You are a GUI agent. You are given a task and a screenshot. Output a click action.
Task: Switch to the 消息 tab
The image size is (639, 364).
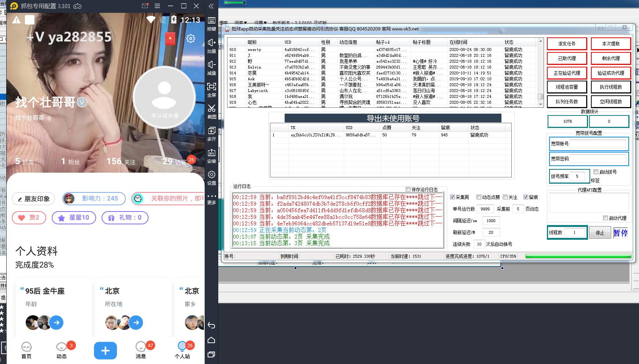coord(141,350)
